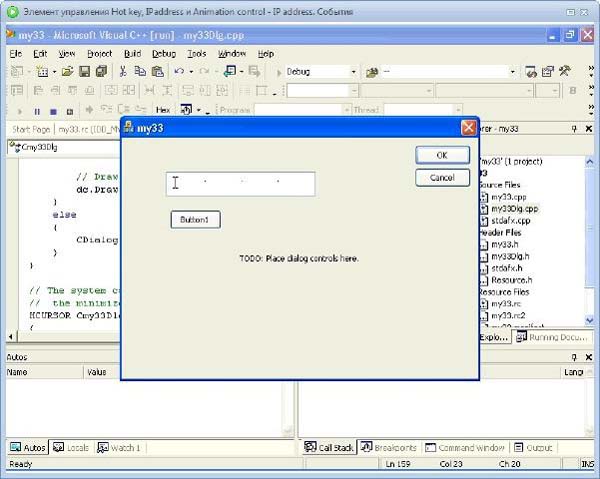The image size is (600, 479).
Task: Select my33Dlg.cpp in Solution Explorer
Action: pos(514,209)
